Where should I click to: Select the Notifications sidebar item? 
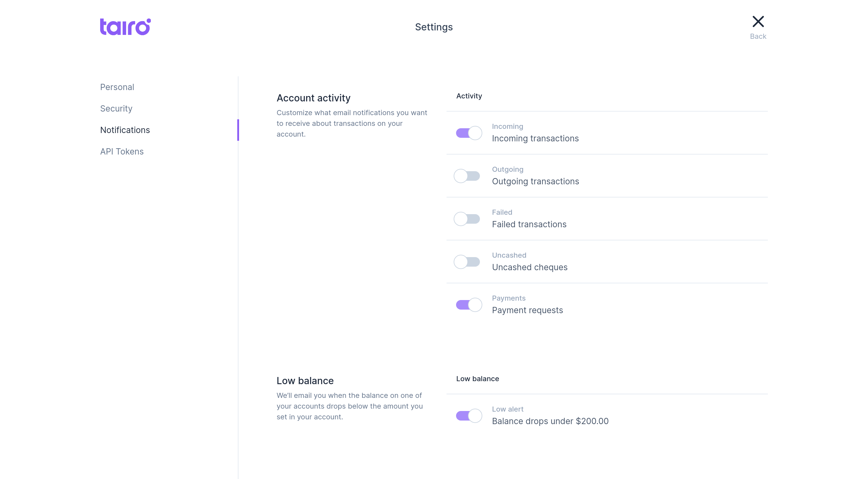(x=125, y=130)
